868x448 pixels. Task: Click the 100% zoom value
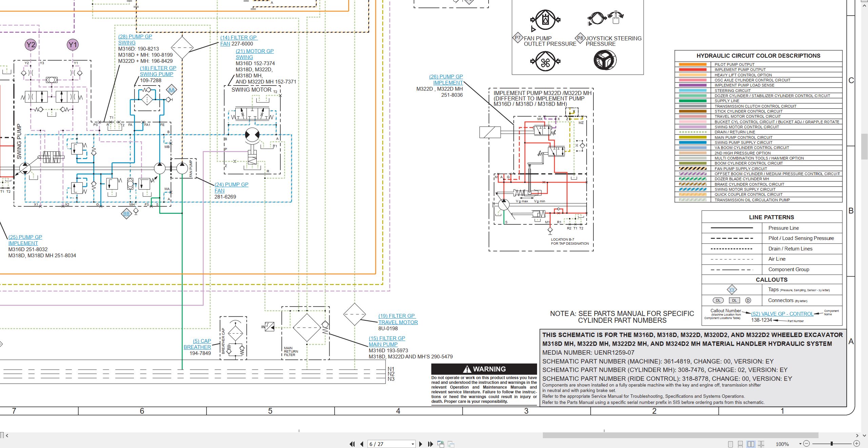pyautogui.click(x=782, y=444)
